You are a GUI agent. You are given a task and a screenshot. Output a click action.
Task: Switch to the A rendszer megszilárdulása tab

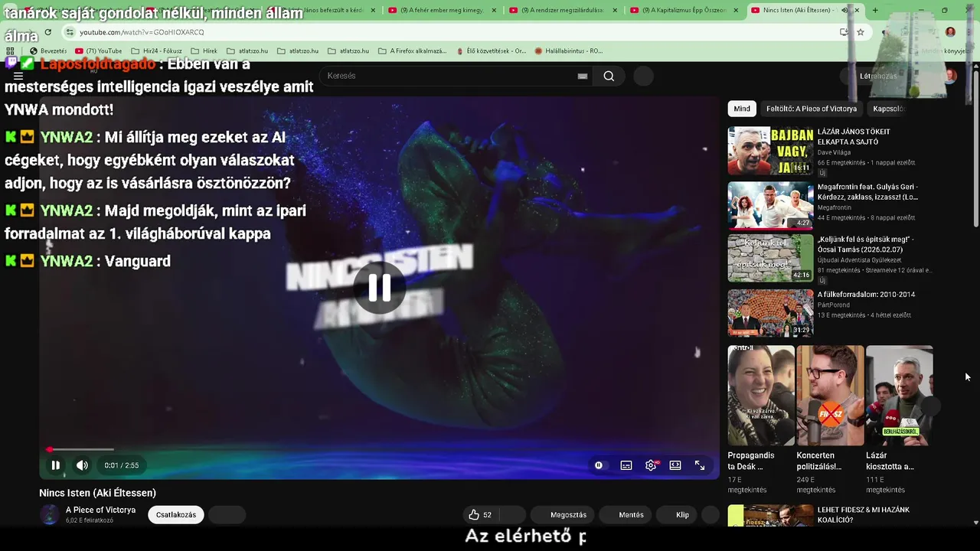563,10
